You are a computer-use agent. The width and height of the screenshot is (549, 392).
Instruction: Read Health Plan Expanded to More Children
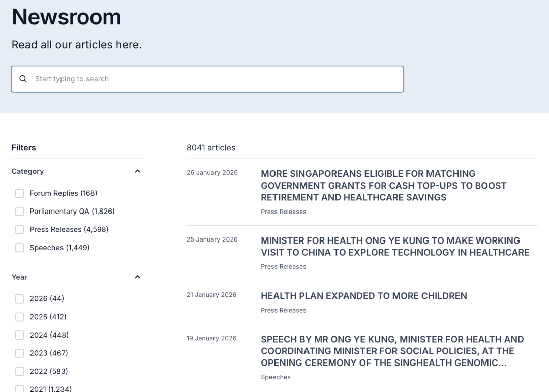(363, 296)
